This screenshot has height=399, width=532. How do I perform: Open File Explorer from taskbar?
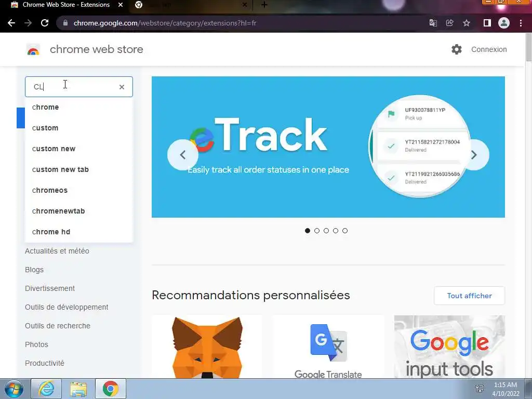78,389
